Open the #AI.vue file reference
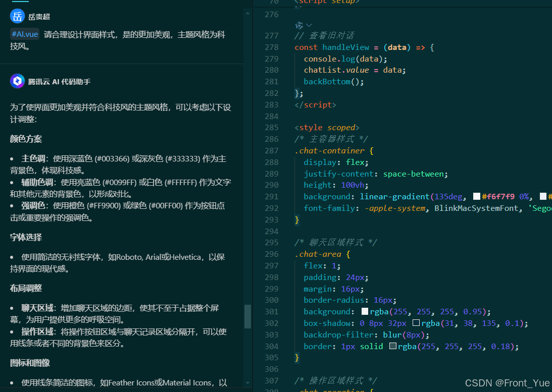 pos(25,34)
